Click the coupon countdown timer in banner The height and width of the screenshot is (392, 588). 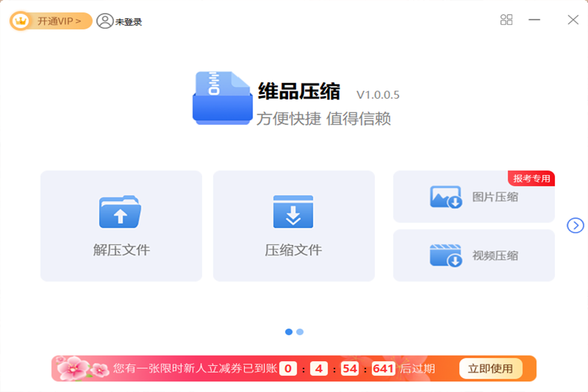(338, 369)
